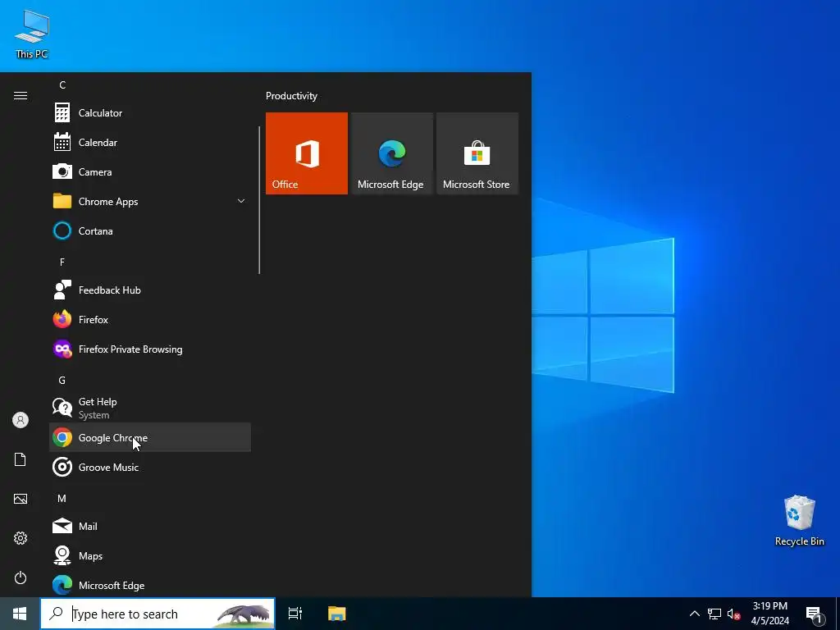The image size is (840, 630).
Task: Click the letter C group header
Action: click(62, 85)
